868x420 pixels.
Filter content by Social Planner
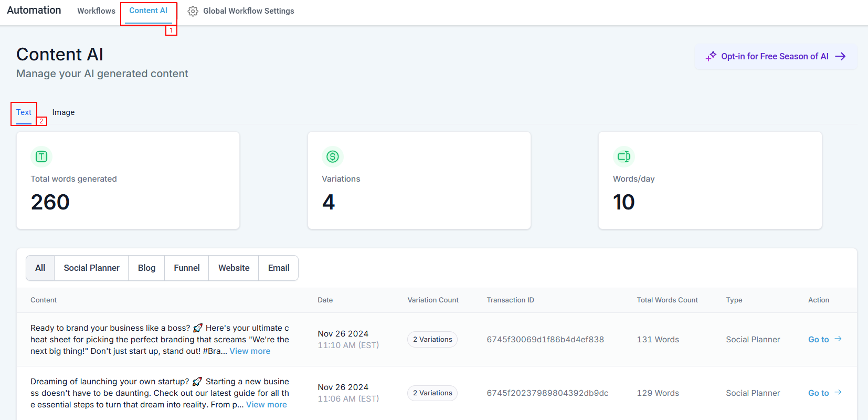point(91,268)
